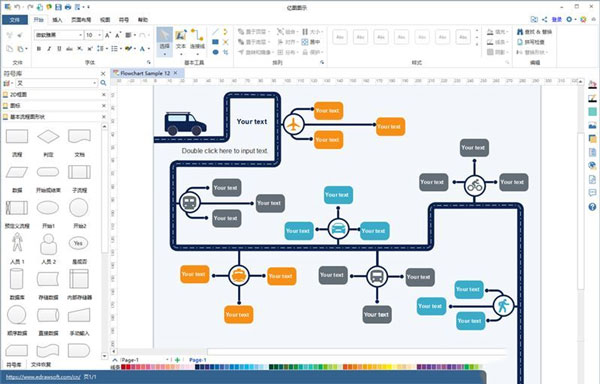The width and height of the screenshot is (600, 384).
Task: Toggle Bold formatting
Action: [39, 49]
